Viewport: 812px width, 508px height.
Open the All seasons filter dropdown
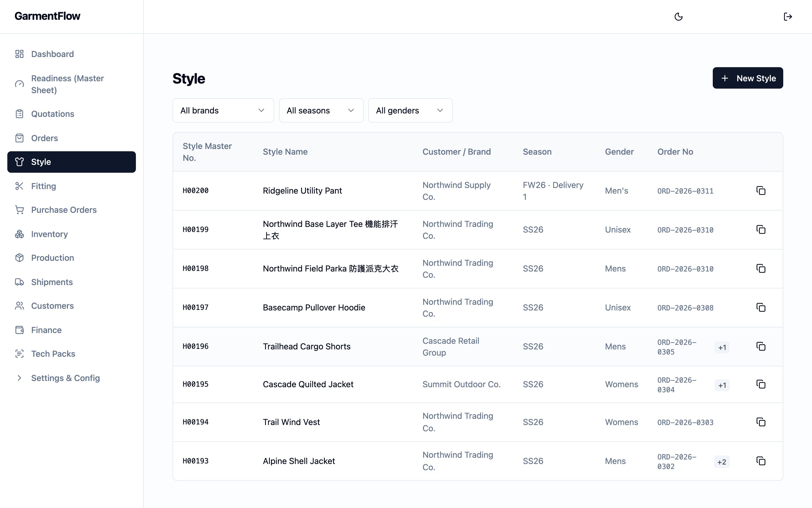tap(321, 111)
